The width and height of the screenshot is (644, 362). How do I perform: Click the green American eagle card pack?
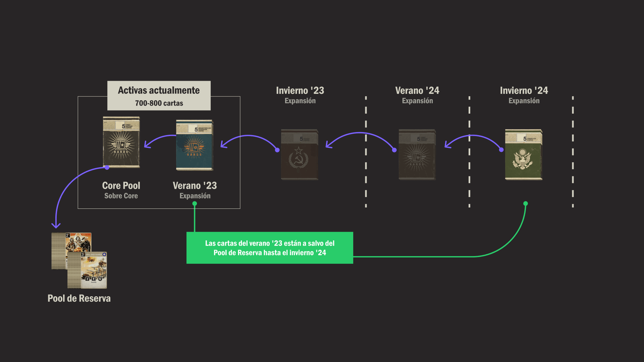[524, 155]
